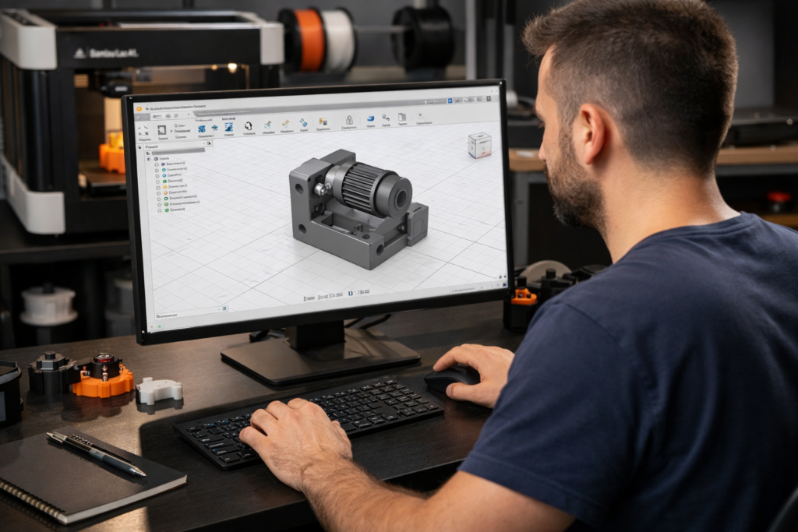
Task: Click the blue icon in bottom navigation bar
Action: click(351, 293)
